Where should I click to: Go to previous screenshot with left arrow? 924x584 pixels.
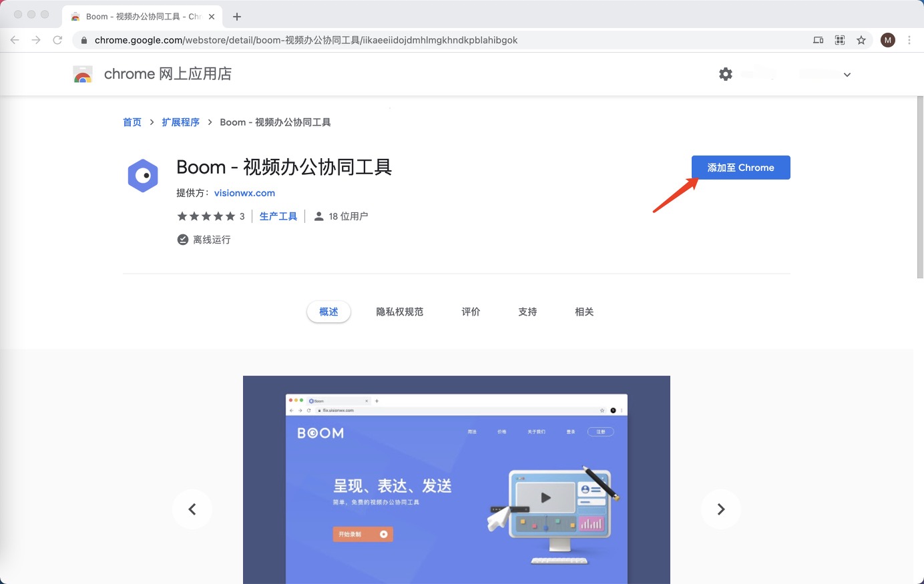[x=192, y=509]
